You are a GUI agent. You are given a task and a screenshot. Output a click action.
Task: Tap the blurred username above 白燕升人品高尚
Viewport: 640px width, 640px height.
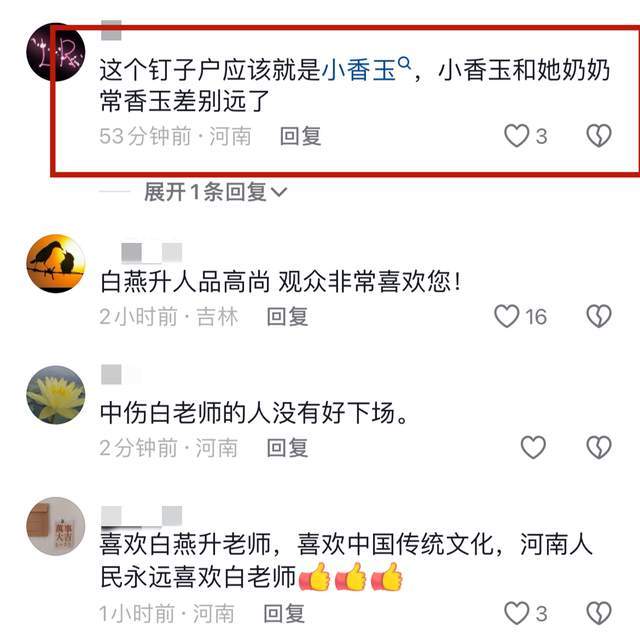coord(151,252)
